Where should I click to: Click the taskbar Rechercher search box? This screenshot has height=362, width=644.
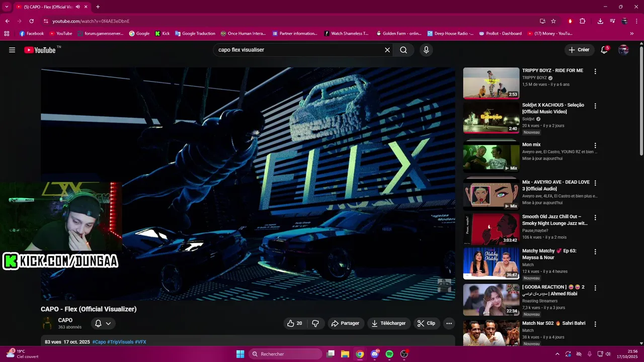pos(285,354)
